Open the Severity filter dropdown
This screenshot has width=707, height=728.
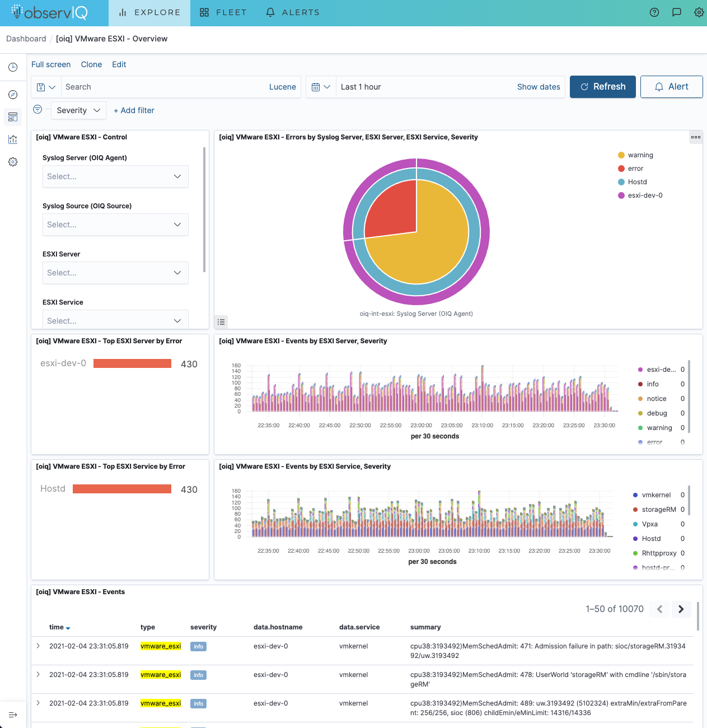click(x=78, y=110)
